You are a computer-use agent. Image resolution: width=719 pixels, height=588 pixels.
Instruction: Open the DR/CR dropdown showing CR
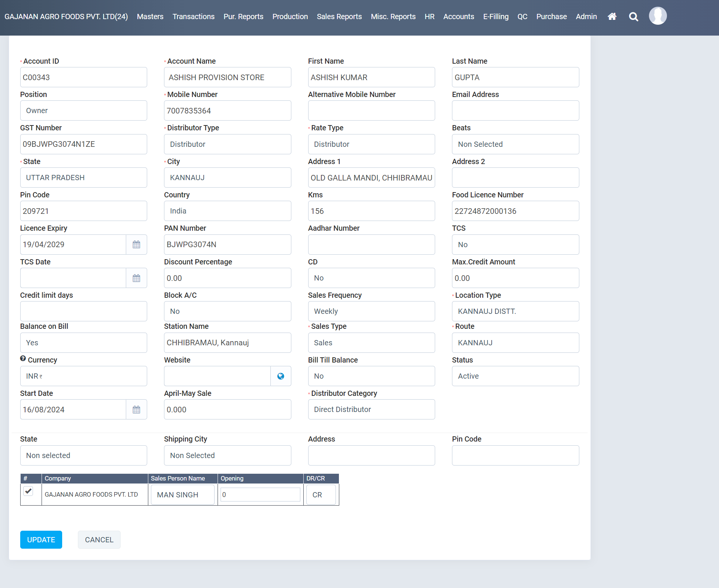(x=321, y=495)
